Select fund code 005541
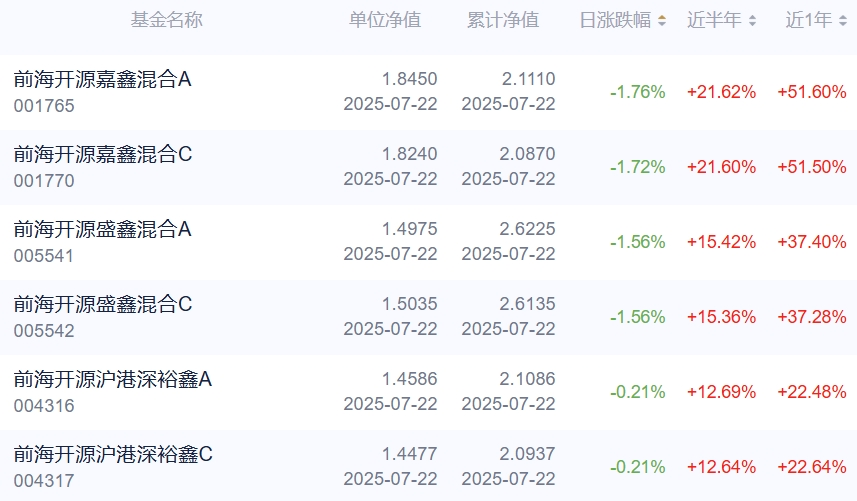Image resolution: width=857 pixels, height=501 pixels. point(44,256)
